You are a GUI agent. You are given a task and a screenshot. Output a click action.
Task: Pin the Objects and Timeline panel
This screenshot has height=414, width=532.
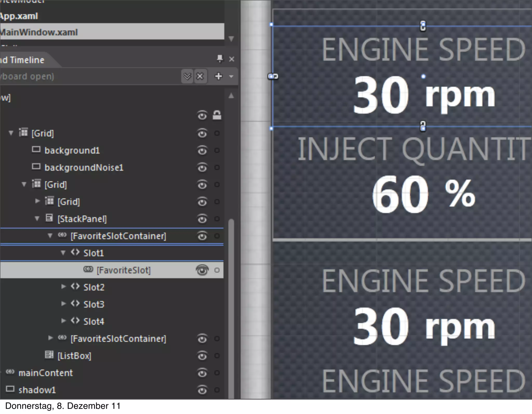click(220, 59)
